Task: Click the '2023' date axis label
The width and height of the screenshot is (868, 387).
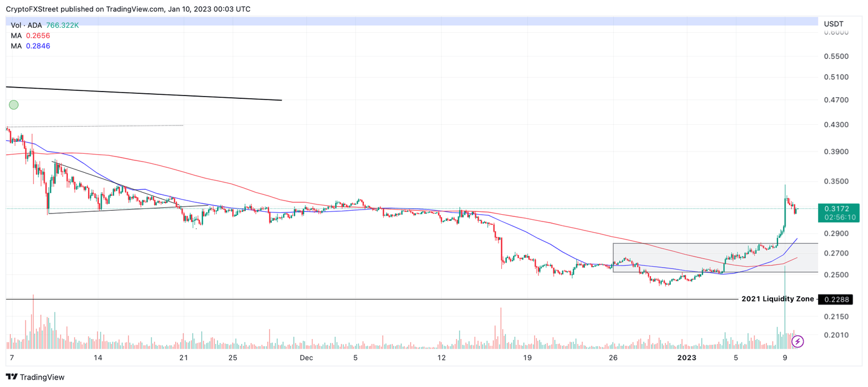Action: coord(687,358)
